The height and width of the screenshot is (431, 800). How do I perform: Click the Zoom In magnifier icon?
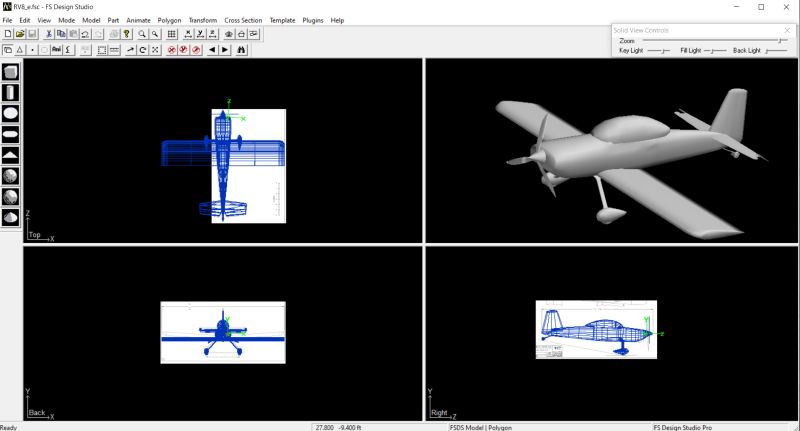[142, 34]
